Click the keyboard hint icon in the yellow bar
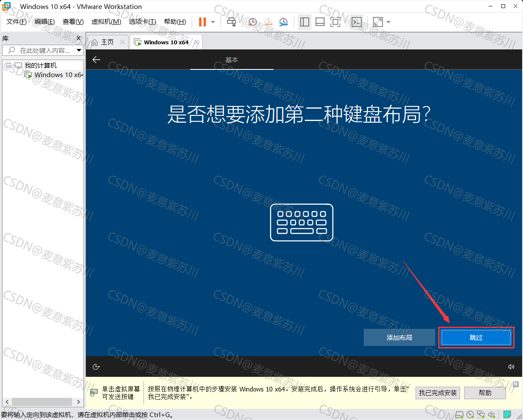 point(94,393)
